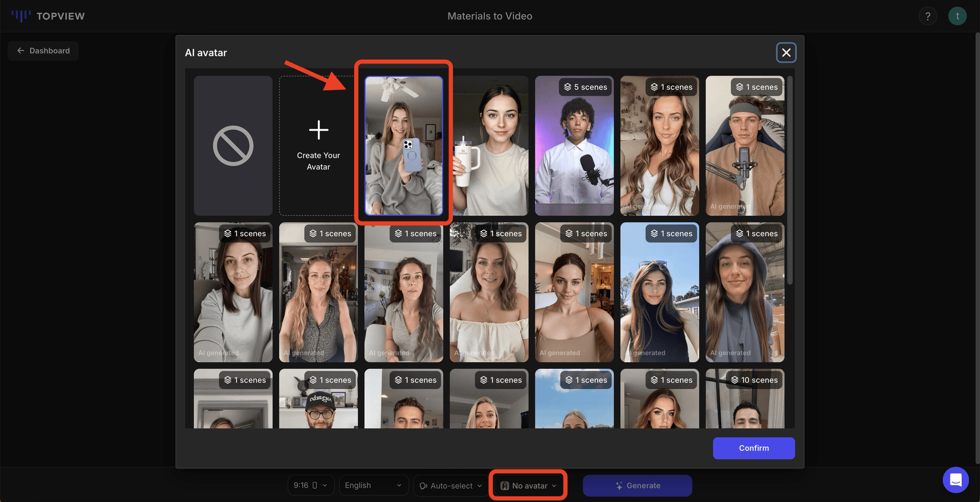Select the no-avatar prohibition icon tile
Screen dimensions: 980x502
233,146
